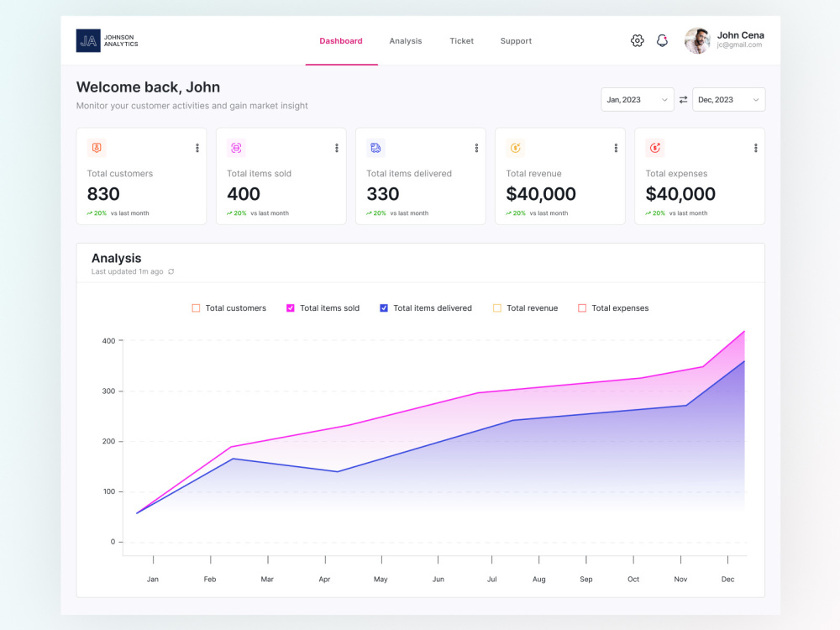Click the jc@gmail.com email text
Screen dimensions: 840x630
pos(739,45)
